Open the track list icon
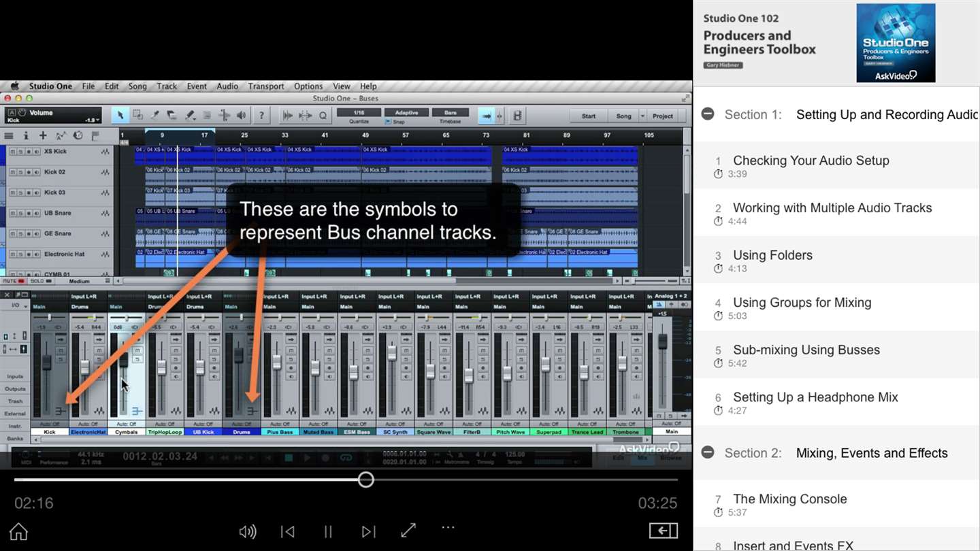The height and width of the screenshot is (551, 980). (x=9, y=135)
